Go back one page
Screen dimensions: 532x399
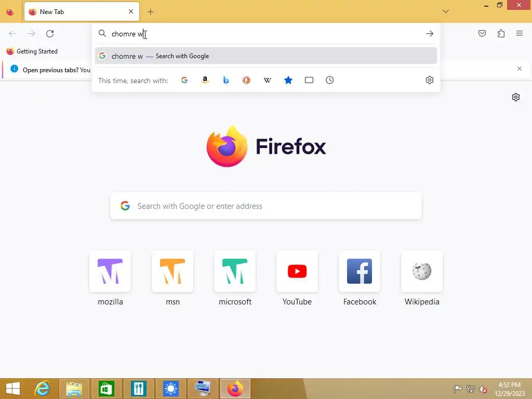click(12, 34)
